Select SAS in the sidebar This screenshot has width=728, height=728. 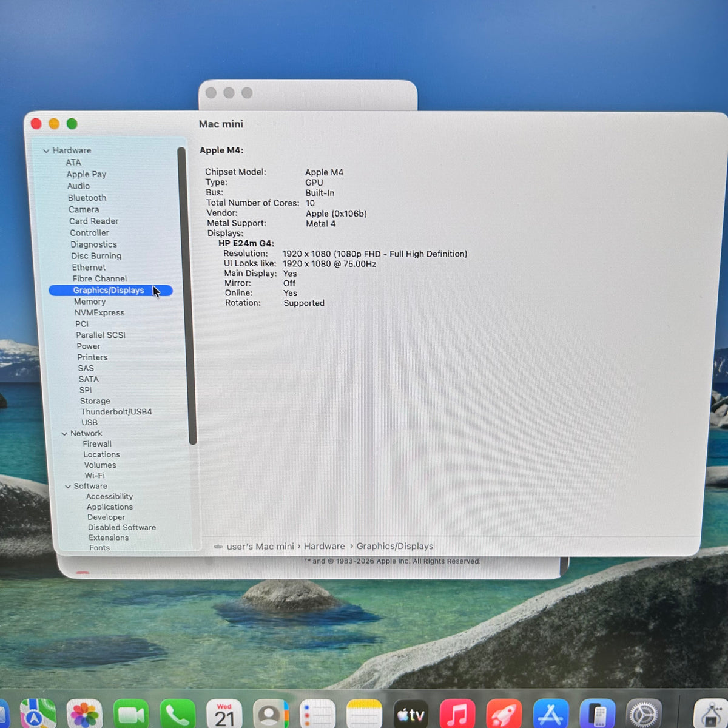coord(86,368)
